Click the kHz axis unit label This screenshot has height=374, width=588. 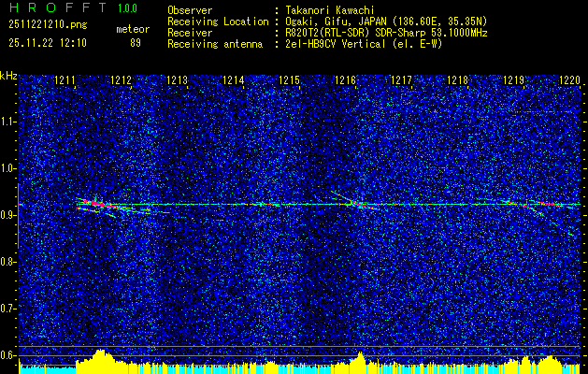tap(8, 76)
